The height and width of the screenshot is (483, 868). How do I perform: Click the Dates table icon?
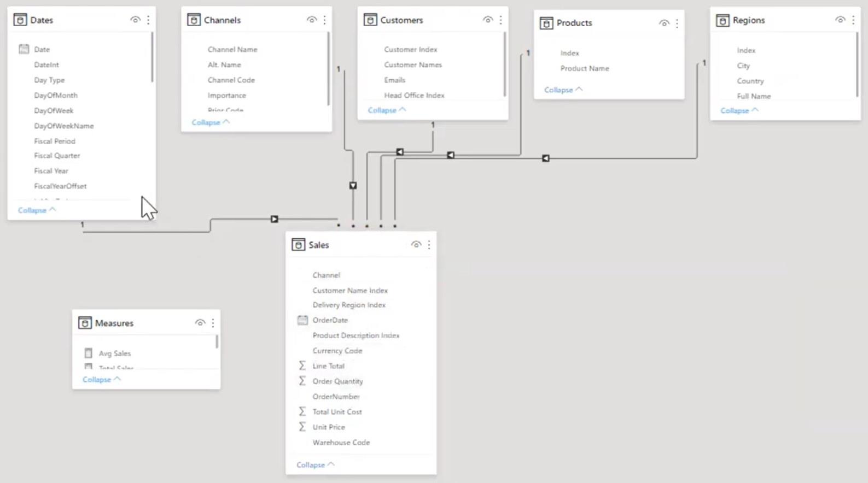(x=20, y=20)
